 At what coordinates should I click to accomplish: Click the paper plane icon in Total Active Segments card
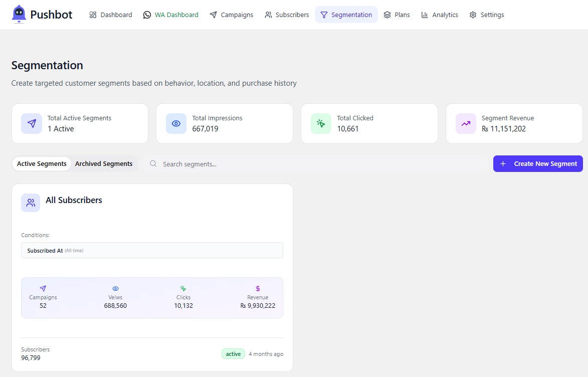32,123
